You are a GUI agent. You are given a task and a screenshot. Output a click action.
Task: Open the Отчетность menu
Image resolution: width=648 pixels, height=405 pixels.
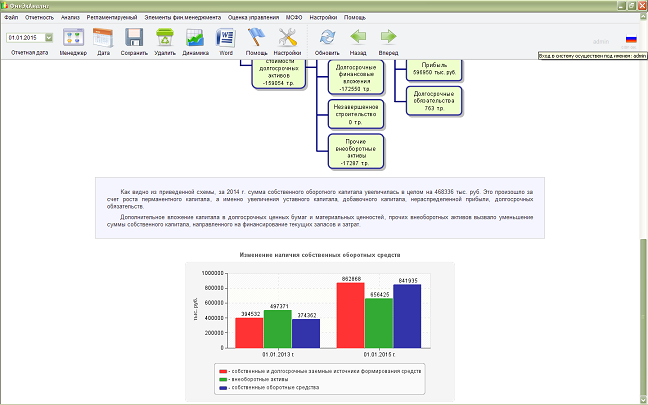[39, 17]
